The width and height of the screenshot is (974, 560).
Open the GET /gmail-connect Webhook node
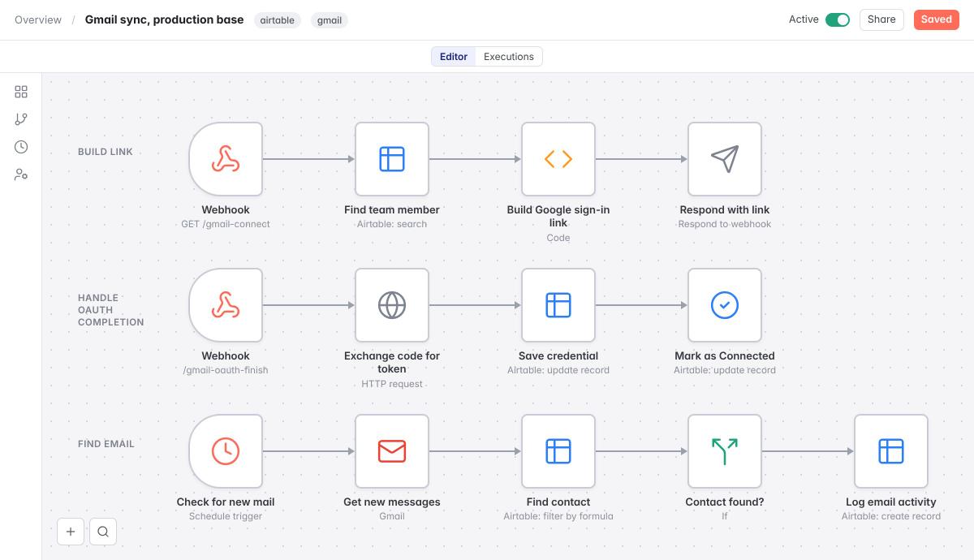pyautogui.click(x=226, y=159)
